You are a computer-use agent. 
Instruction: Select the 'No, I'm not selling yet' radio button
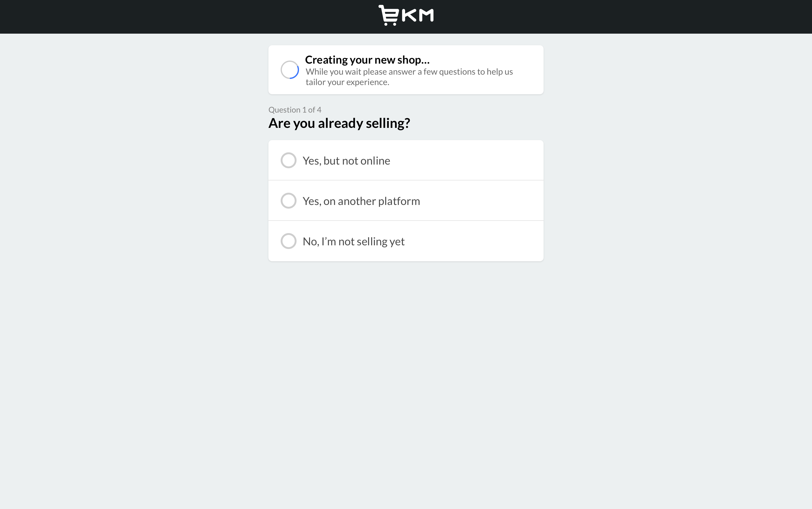click(x=289, y=241)
